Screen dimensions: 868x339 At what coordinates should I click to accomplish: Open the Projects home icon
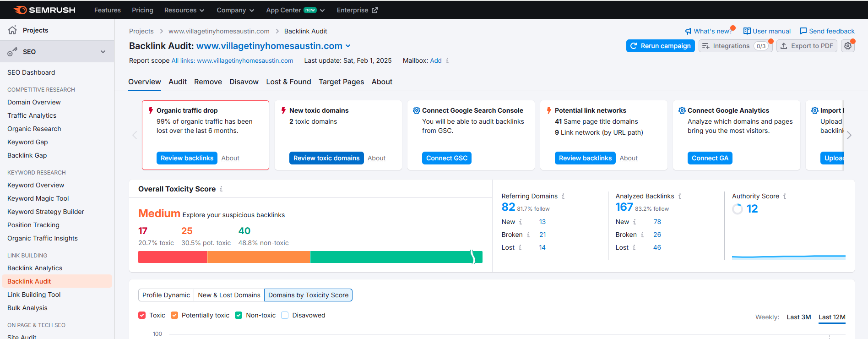pos(12,30)
